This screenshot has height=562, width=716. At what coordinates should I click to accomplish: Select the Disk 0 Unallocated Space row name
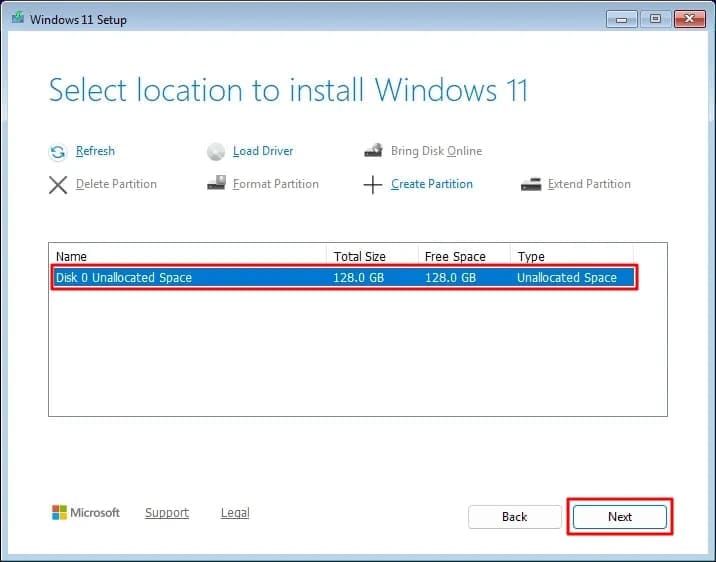(x=124, y=278)
